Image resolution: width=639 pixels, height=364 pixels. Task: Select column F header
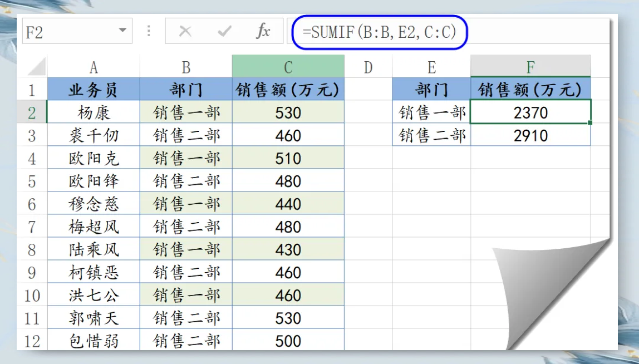pos(530,67)
